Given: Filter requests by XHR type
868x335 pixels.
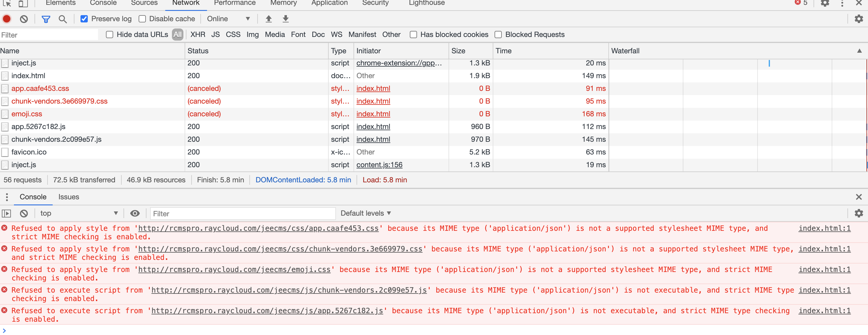Looking at the screenshot, I should pyautogui.click(x=197, y=35).
